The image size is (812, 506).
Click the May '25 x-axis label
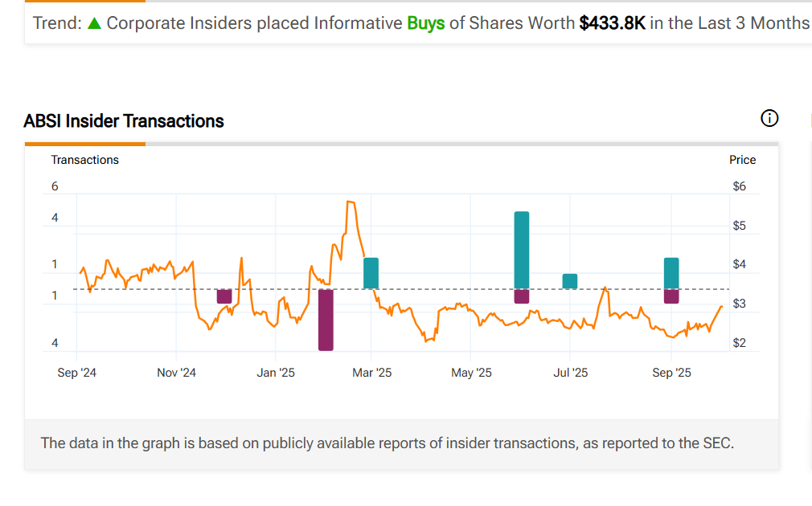click(x=471, y=373)
